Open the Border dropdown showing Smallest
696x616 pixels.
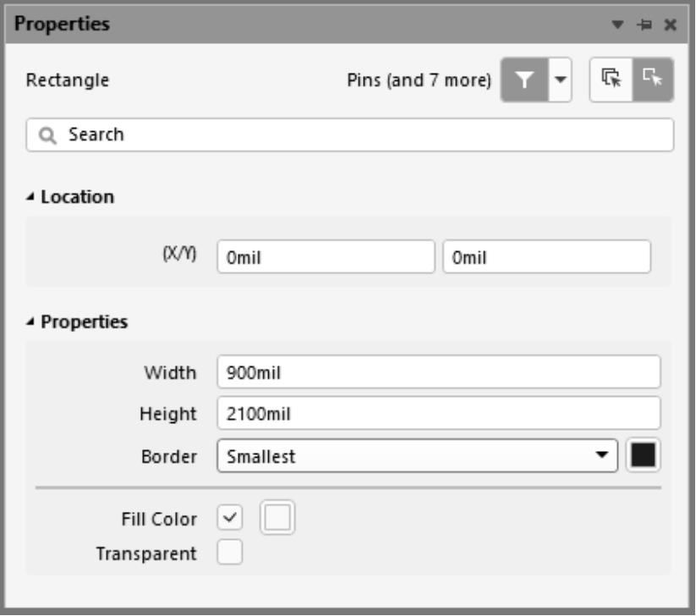click(417, 456)
